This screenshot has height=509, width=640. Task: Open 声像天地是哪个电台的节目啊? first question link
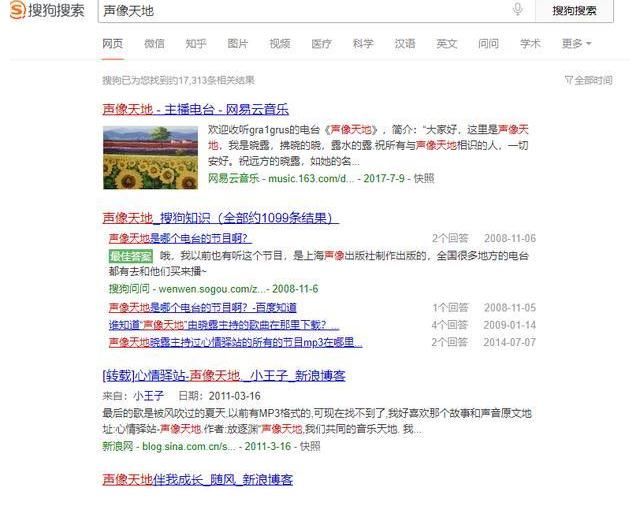click(180, 238)
